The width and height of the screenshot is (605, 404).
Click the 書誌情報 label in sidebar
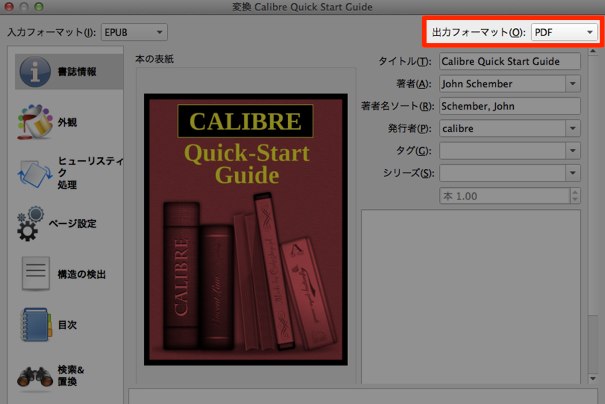(77, 71)
